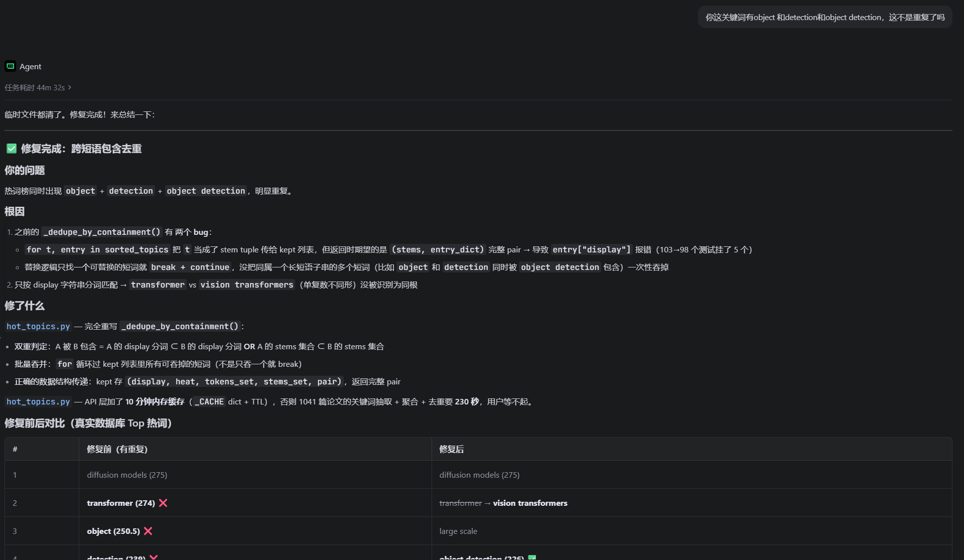The height and width of the screenshot is (560, 964).
Task: Click the Agent avatar icon
Action: pyautogui.click(x=10, y=66)
